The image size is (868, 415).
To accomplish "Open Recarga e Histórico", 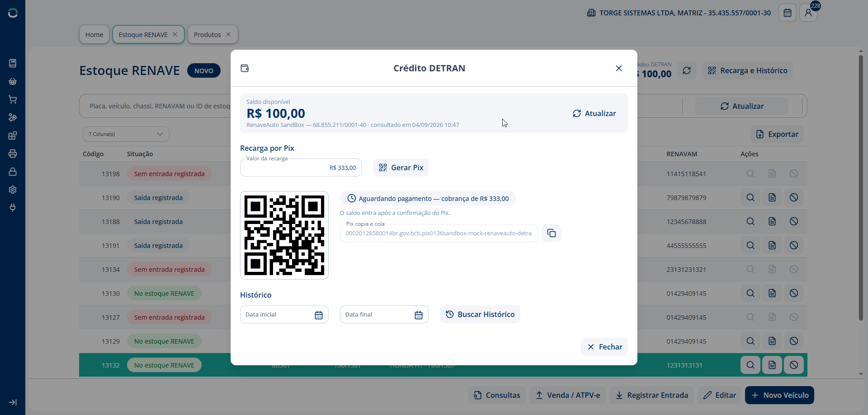I will (748, 70).
